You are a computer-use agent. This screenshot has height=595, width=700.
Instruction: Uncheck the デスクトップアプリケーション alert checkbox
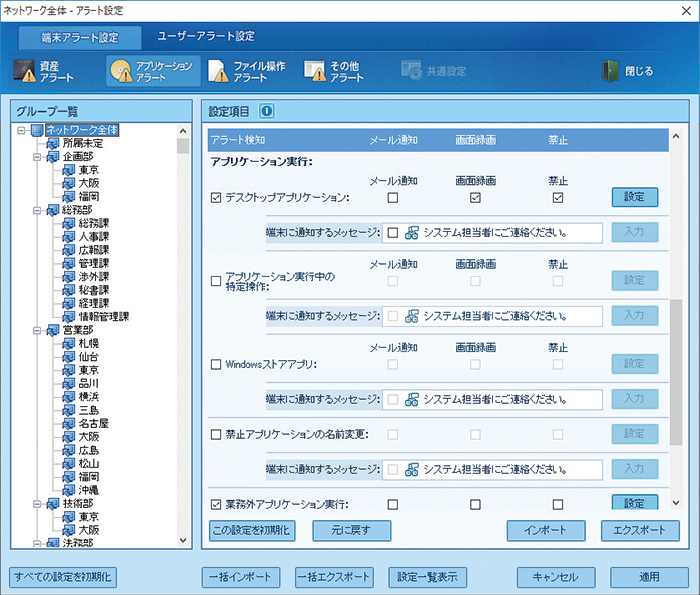pos(216,198)
